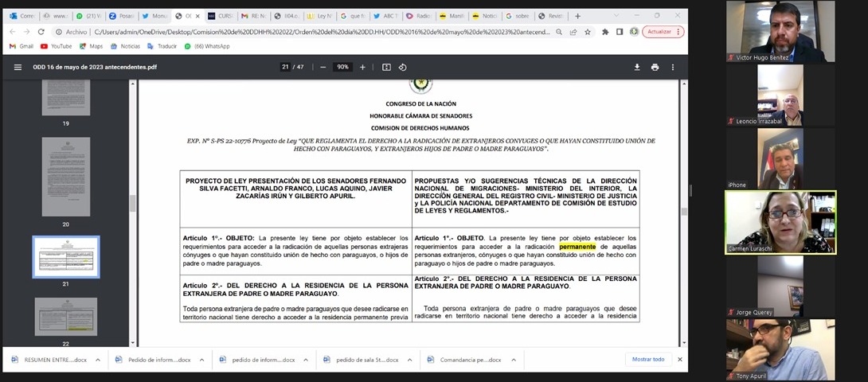
Task: Reload the browser page
Action: pyautogui.click(x=41, y=32)
